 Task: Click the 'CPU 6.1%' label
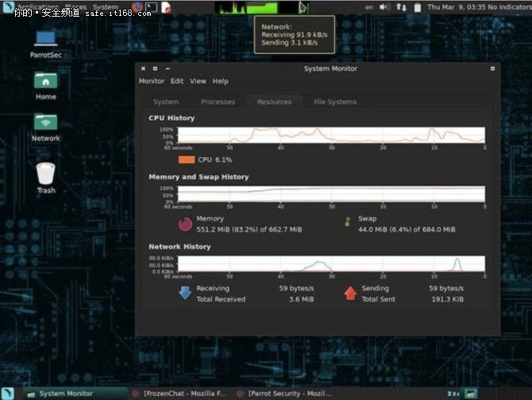(x=214, y=160)
